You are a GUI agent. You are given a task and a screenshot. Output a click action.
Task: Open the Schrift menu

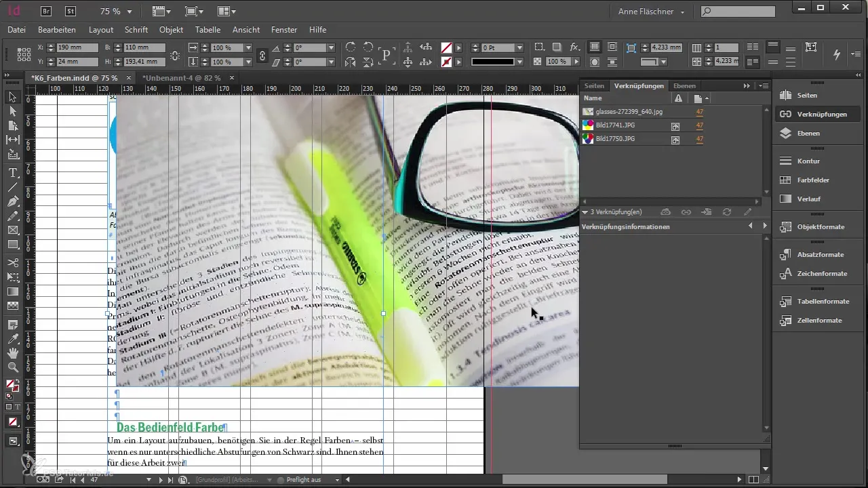point(136,30)
